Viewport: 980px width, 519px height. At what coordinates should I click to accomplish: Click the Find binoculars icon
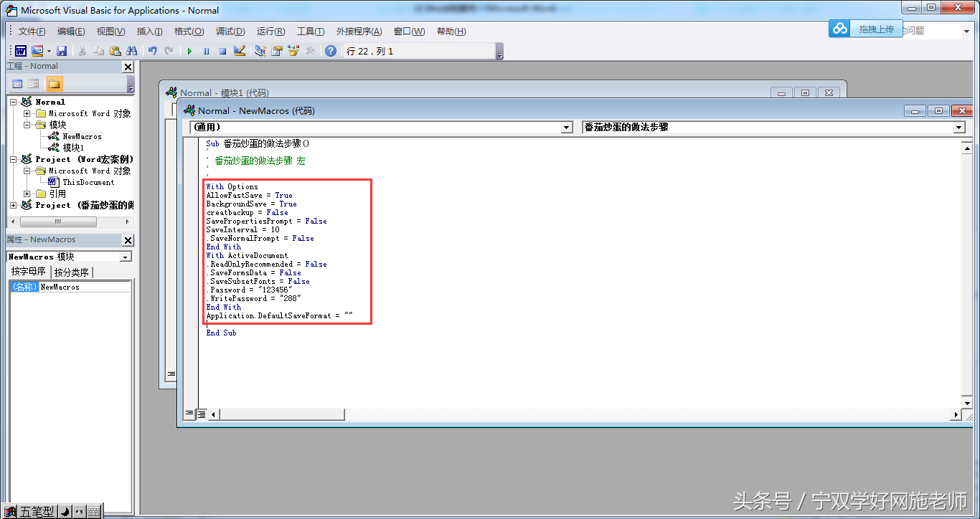131,51
